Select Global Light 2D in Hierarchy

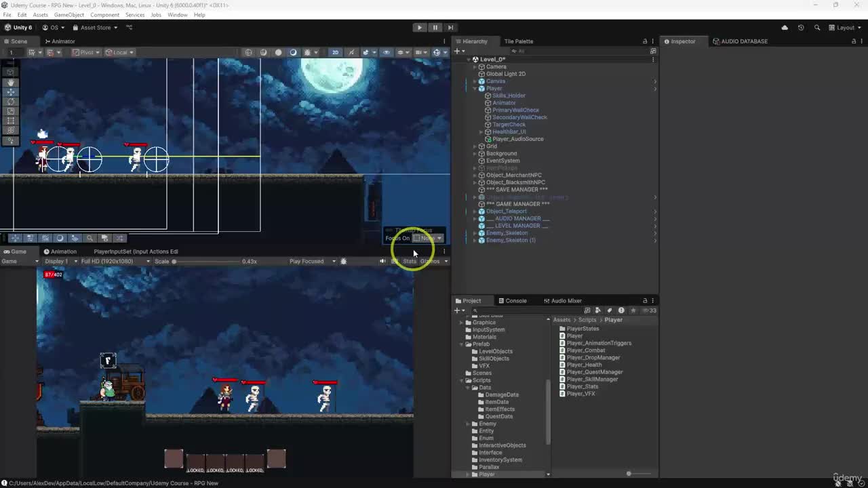(x=505, y=74)
